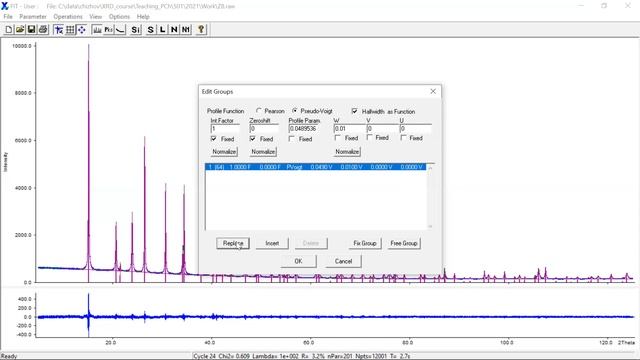
Task: Click the help question mark icon
Action: 201,29
